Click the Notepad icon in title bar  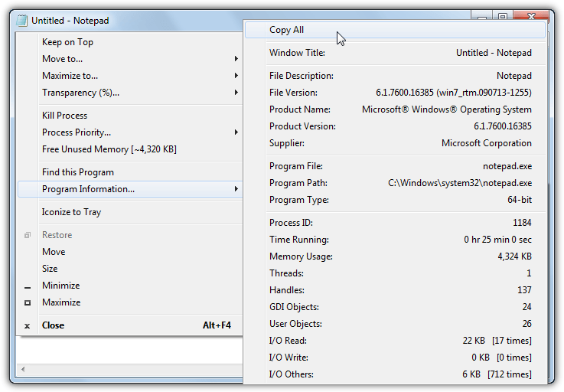21,21
